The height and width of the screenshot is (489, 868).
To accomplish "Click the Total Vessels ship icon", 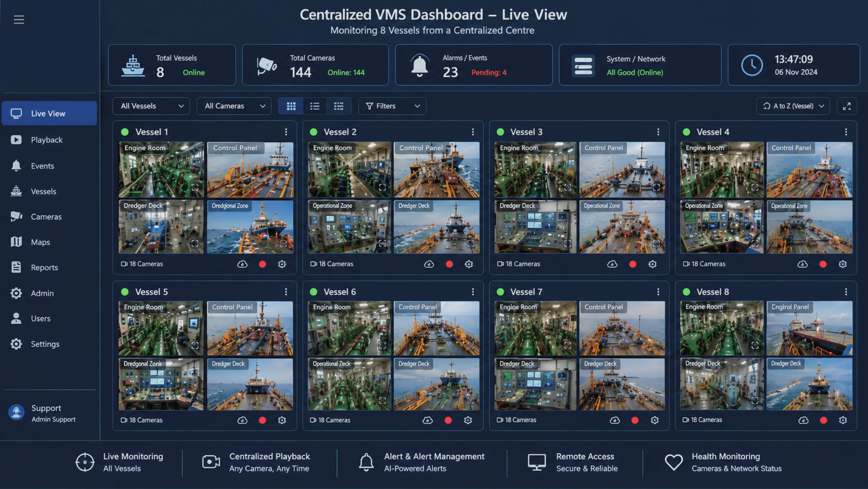I will (x=133, y=66).
